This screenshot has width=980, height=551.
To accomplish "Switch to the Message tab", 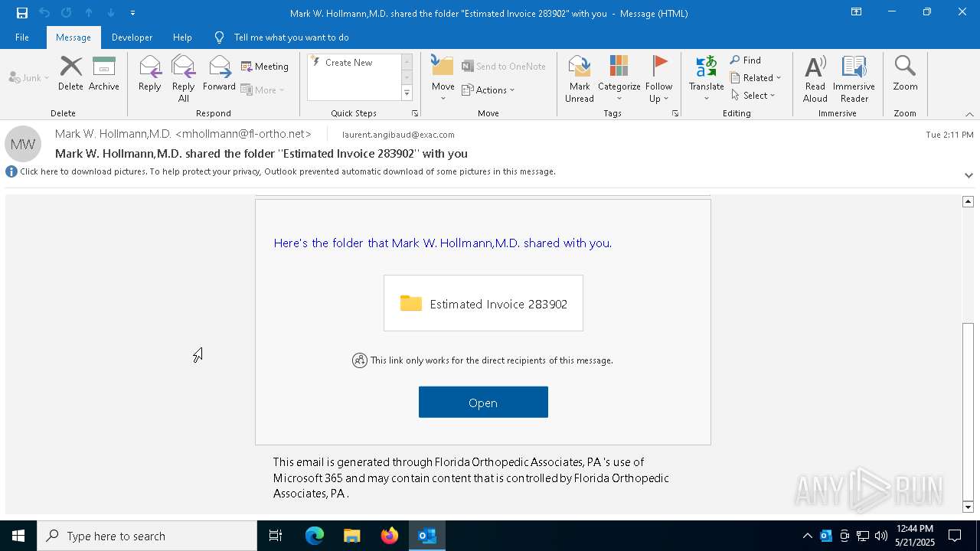I will coord(73,37).
